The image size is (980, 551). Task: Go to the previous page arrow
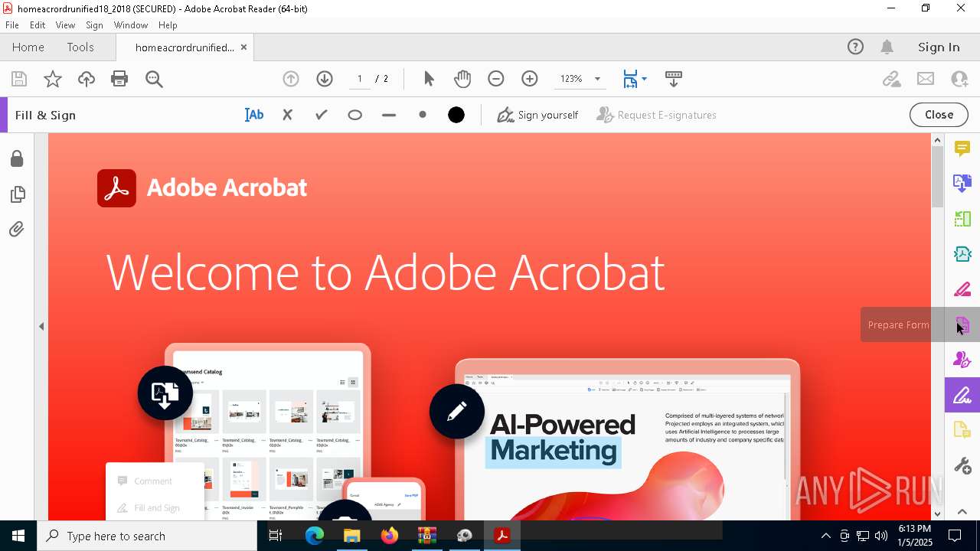coord(291,79)
